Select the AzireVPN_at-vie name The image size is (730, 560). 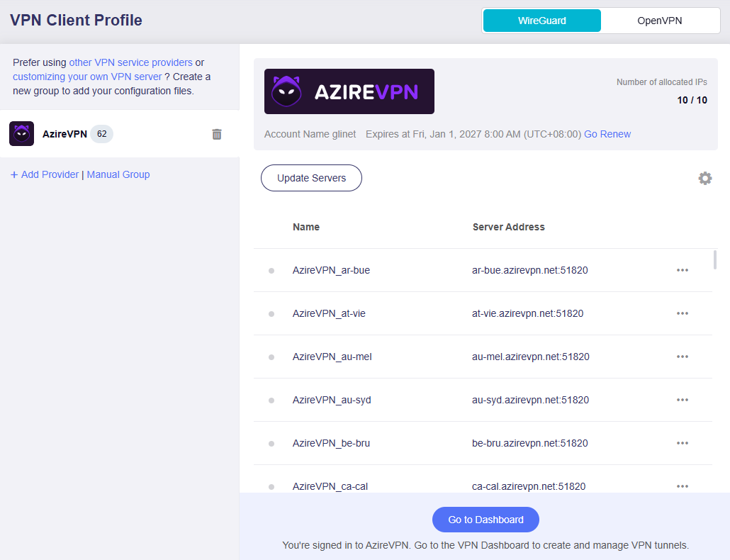click(329, 314)
